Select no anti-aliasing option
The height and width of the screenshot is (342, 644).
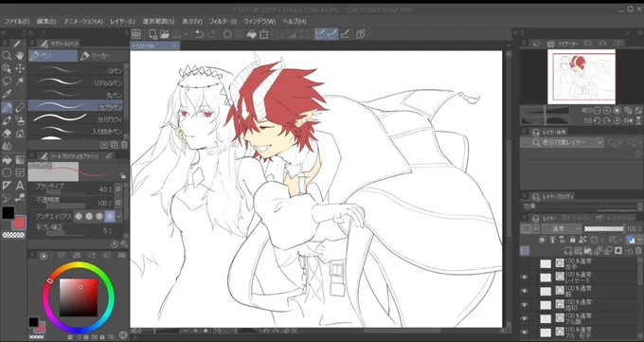click(x=79, y=216)
